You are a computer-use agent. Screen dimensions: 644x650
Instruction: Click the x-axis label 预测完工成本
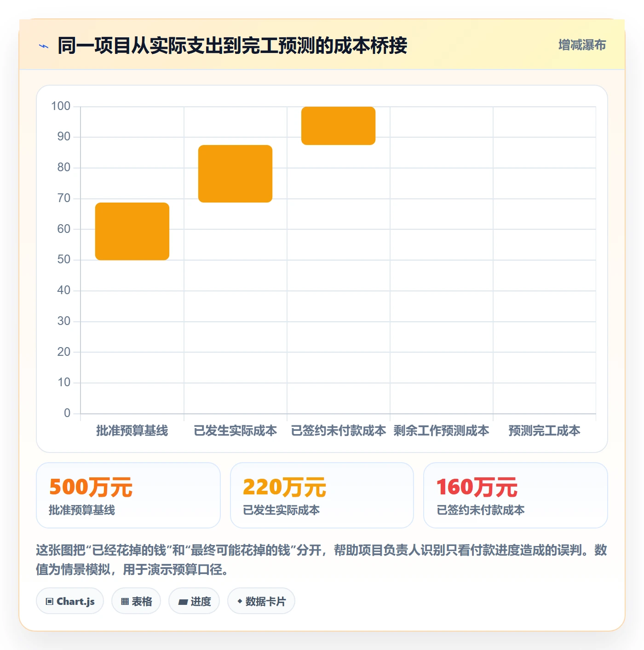[x=545, y=431]
